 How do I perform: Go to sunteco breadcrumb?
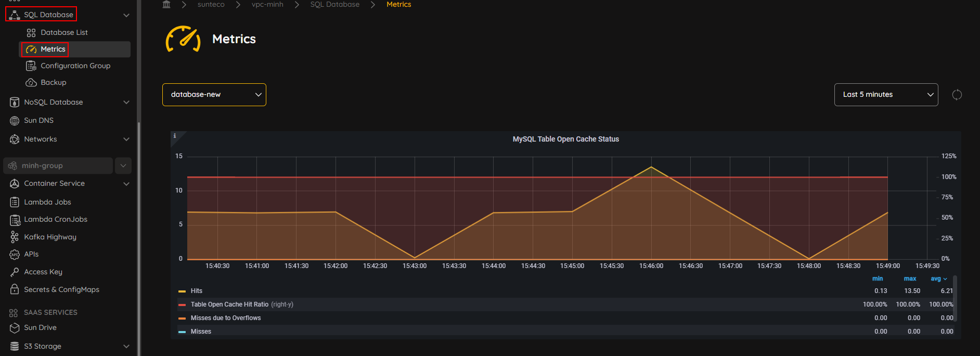[211, 4]
